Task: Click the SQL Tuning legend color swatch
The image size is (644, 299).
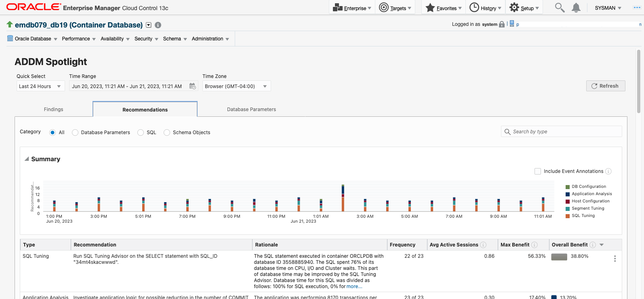Action: point(568,216)
